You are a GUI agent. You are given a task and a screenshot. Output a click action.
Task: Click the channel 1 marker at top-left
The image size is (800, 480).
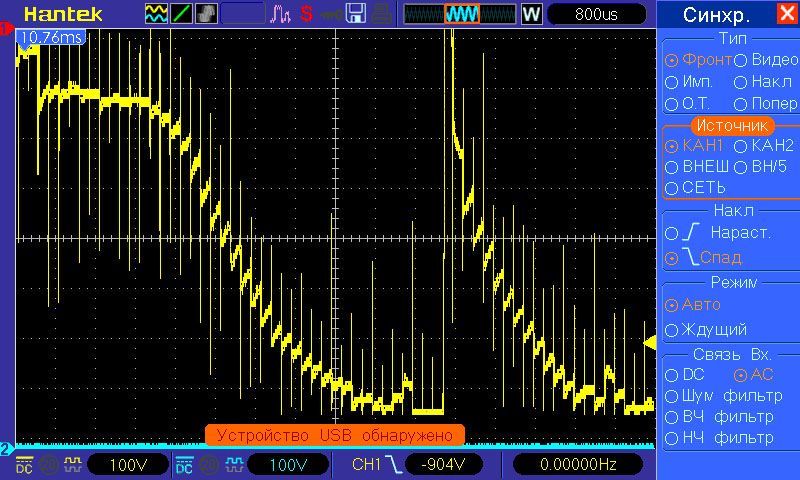pyautogui.click(x=6, y=29)
